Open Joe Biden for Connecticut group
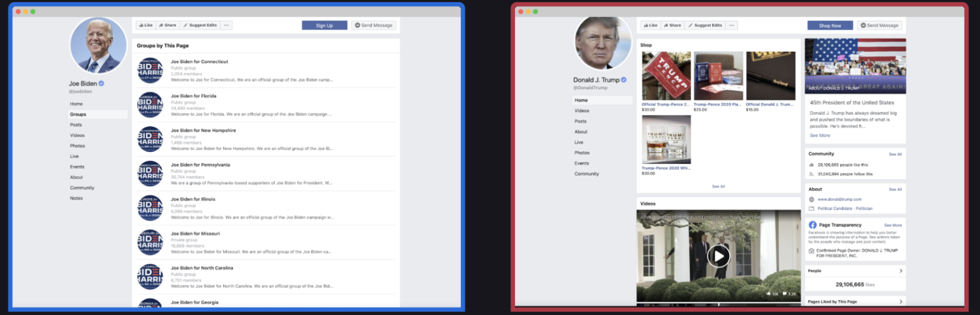This screenshot has width=980, height=315. tap(199, 62)
